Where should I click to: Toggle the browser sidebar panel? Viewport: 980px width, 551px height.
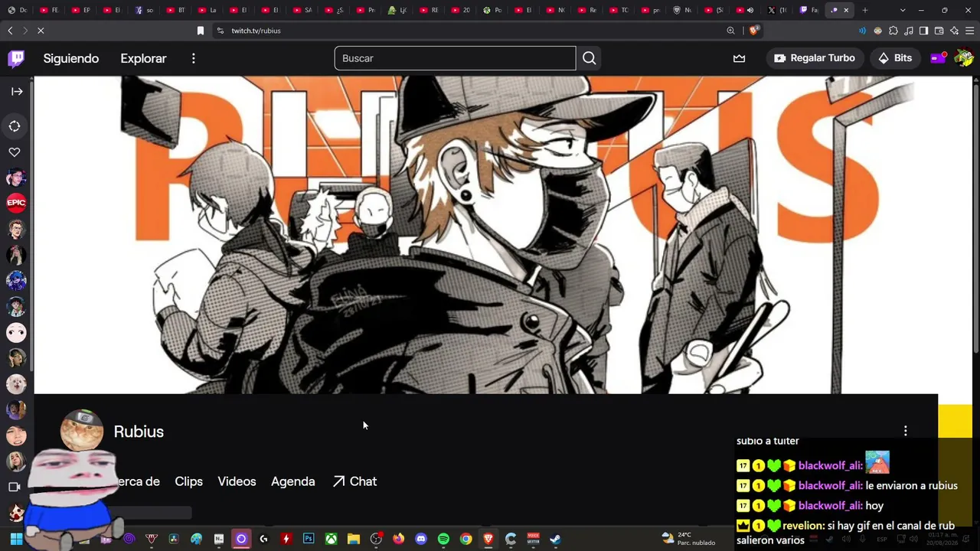tap(923, 31)
